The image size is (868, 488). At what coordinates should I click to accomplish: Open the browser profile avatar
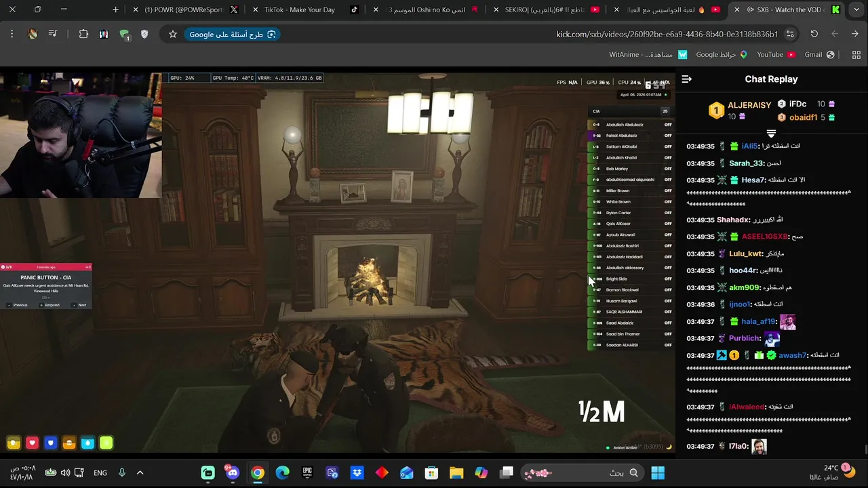[x=32, y=34]
